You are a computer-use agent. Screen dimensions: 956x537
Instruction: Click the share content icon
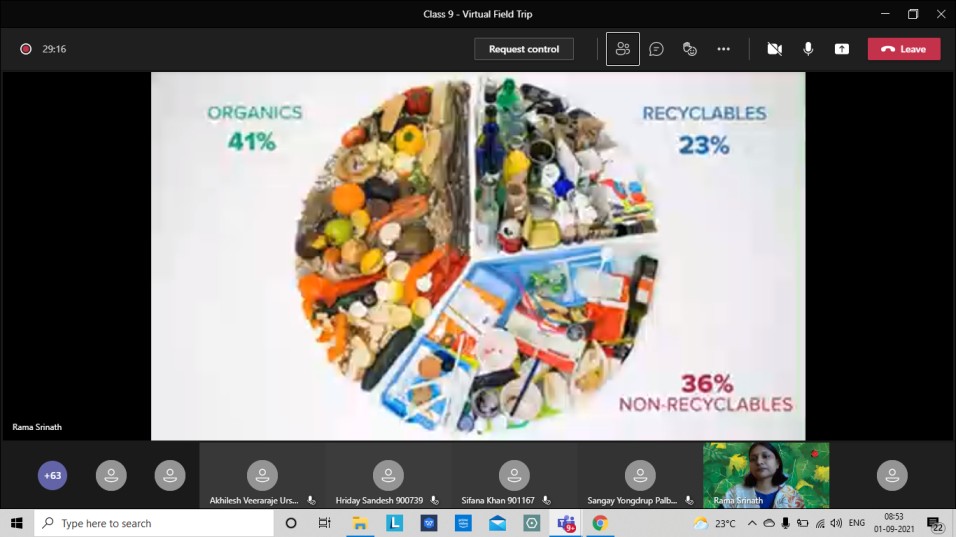pos(842,49)
